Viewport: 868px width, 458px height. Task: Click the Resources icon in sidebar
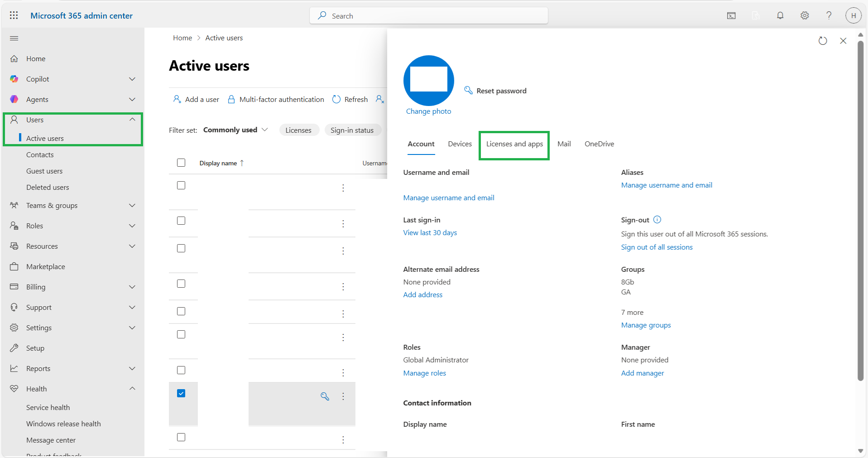point(14,246)
